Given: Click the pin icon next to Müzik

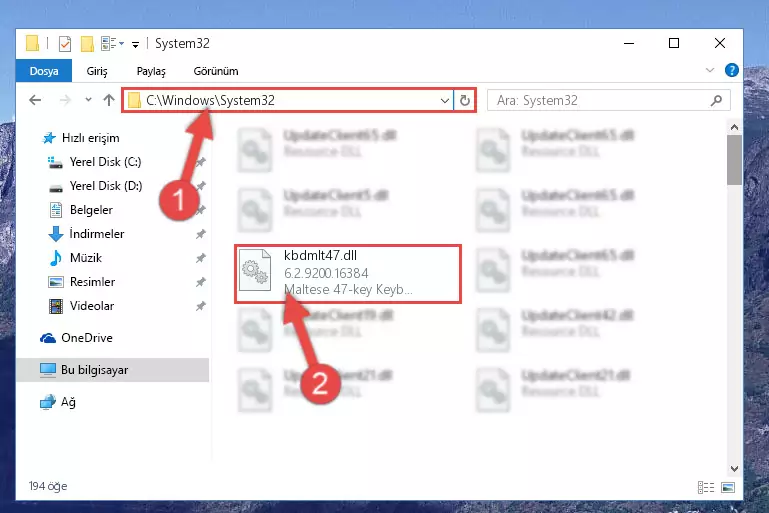Looking at the screenshot, I should point(201,258).
